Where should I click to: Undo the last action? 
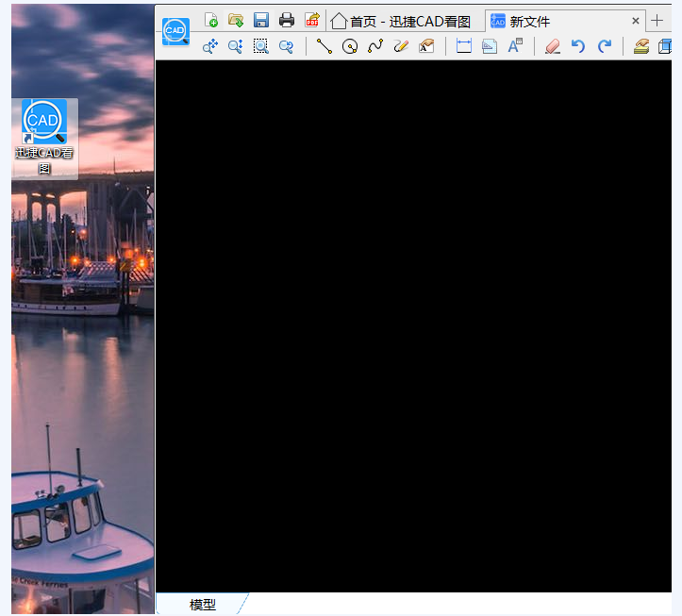[578, 46]
